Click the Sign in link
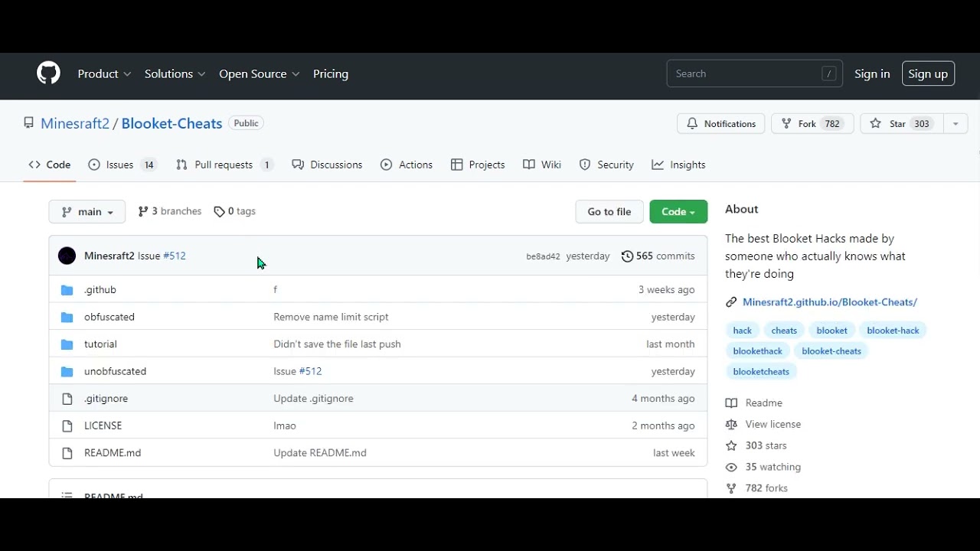The width and height of the screenshot is (980, 551). coord(872,73)
